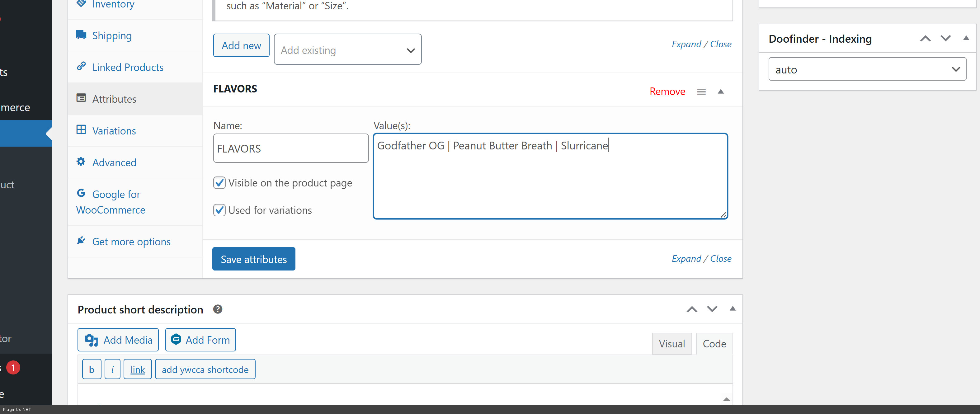Click the Product short description help icon

pyautogui.click(x=218, y=309)
